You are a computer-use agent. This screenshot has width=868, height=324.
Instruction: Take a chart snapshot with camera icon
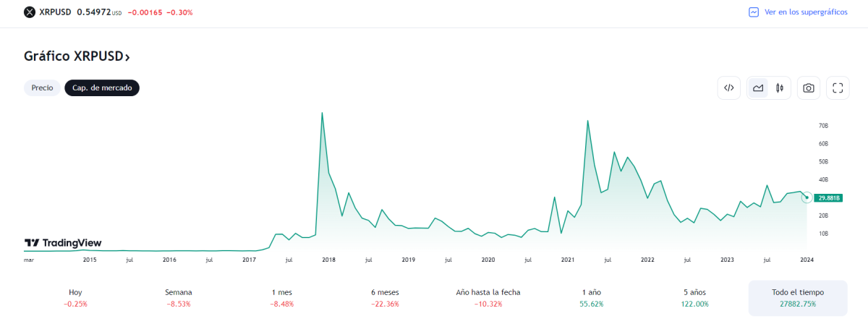[x=809, y=88]
